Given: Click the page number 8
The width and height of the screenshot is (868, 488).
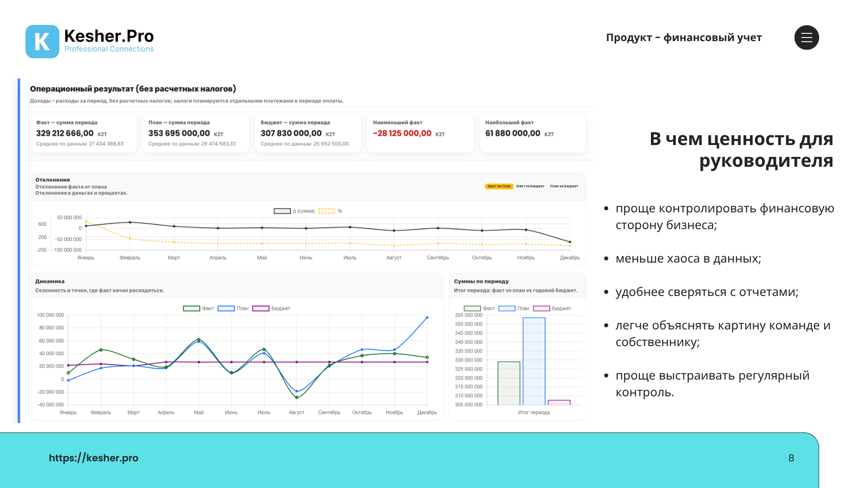Looking at the screenshot, I should 791,458.
